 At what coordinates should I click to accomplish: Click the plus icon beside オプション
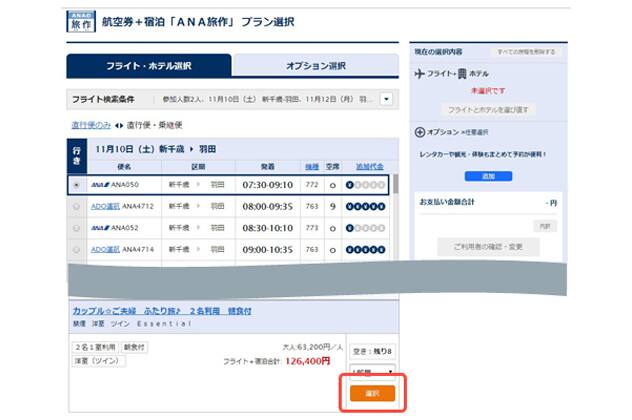click(420, 132)
